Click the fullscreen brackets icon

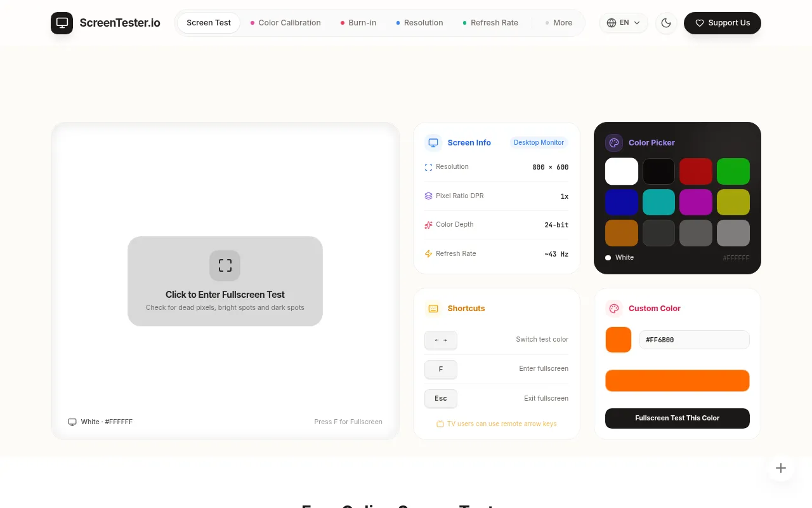[x=225, y=265]
